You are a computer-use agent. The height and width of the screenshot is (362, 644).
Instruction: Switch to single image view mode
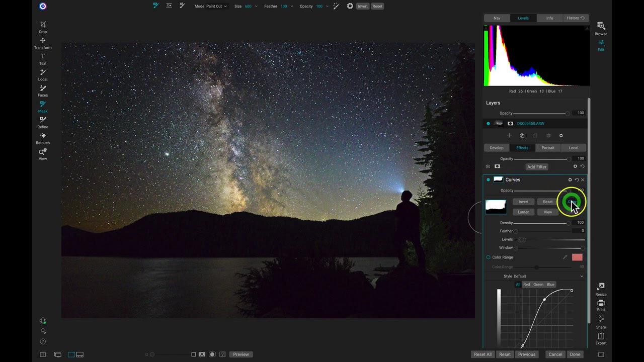(x=71, y=354)
